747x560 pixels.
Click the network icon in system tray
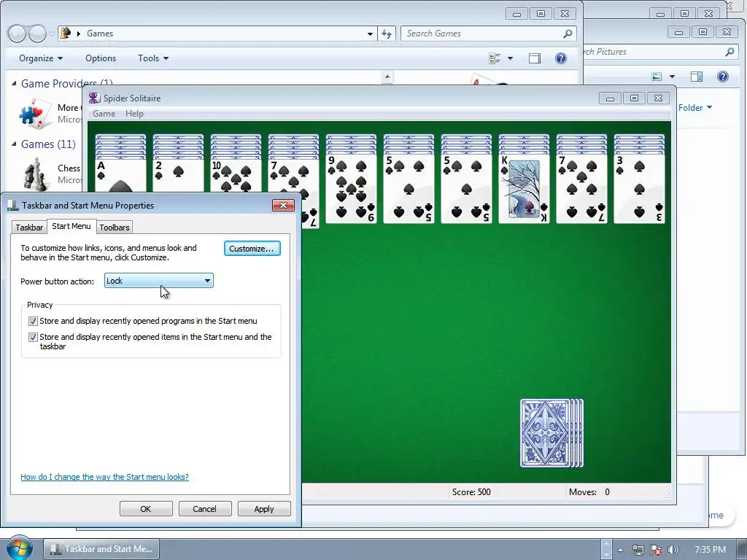click(x=638, y=550)
